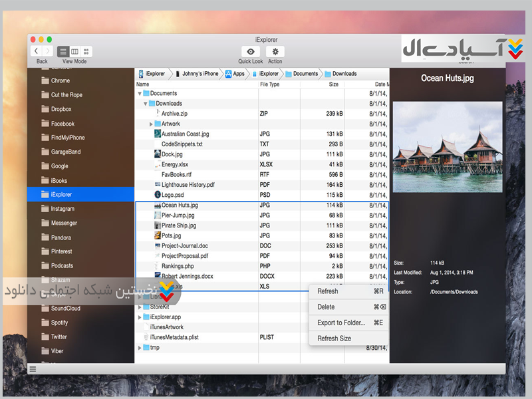Click the Apps breadcrumb segment
The width and height of the screenshot is (532, 399).
coord(238,74)
